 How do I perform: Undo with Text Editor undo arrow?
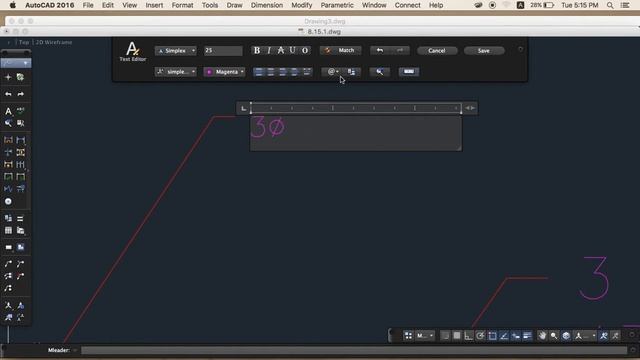tap(380, 51)
